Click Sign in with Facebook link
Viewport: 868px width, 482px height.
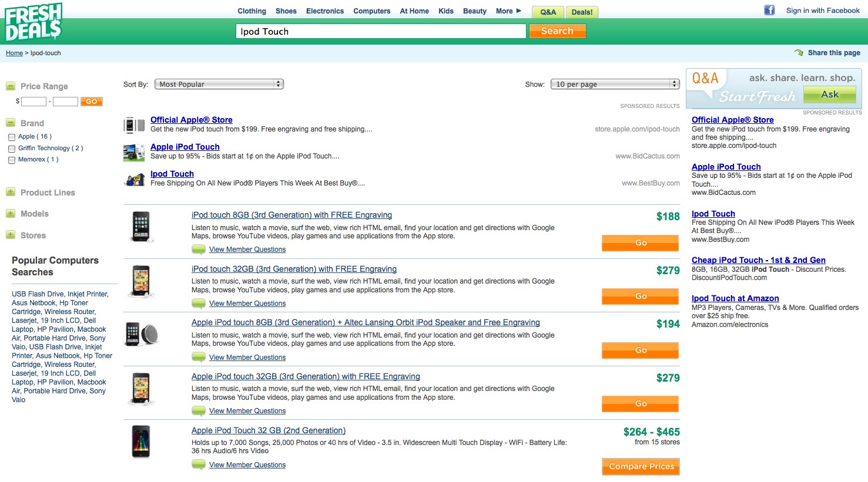pyautogui.click(x=823, y=11)
